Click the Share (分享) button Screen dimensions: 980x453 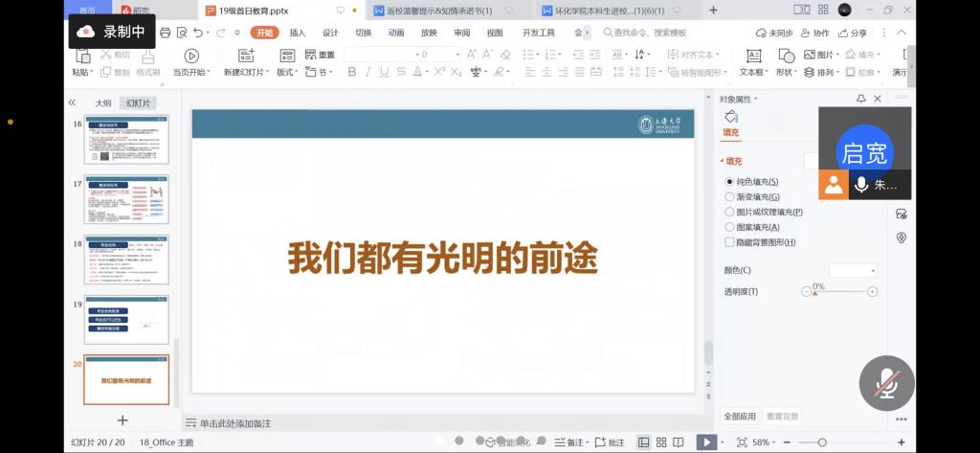(x=854, y=33)
